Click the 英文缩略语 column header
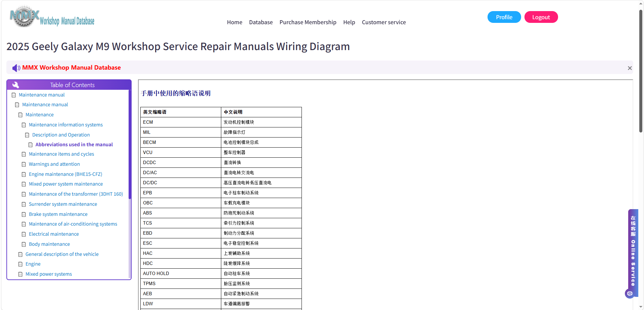This screenshot has height=310, width=644. pos(181,112)
